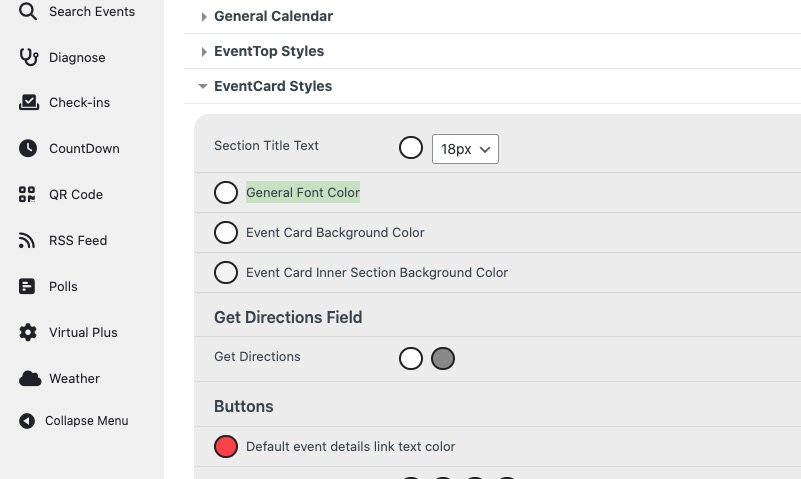Collapse the sidebar with the Collapse Menu arrow

pos(27,421)
